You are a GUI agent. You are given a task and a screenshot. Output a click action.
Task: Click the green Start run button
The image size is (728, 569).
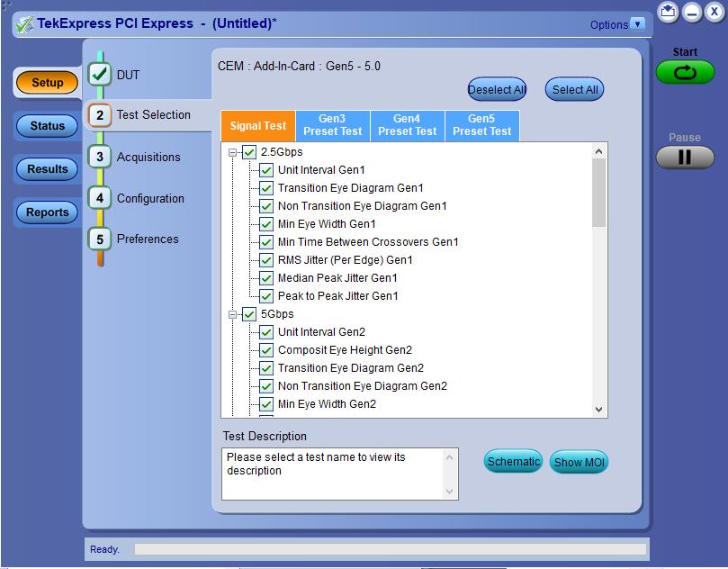click(685, 73)
